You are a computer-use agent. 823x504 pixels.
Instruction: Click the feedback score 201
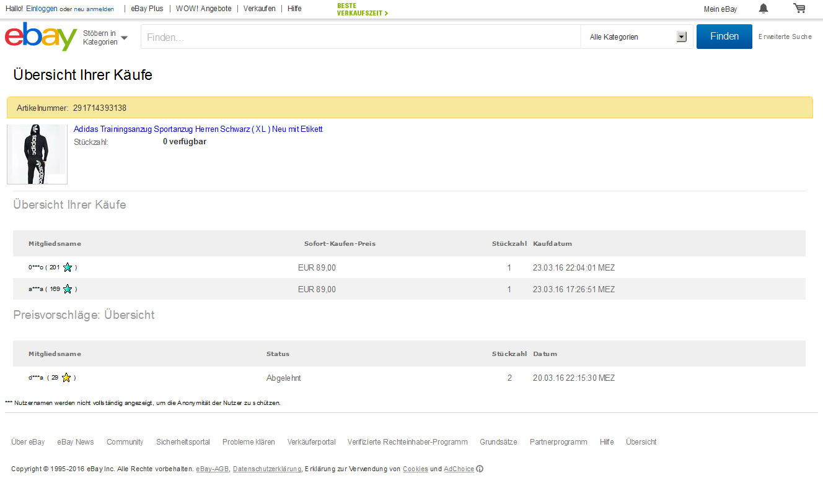[55, 267]
